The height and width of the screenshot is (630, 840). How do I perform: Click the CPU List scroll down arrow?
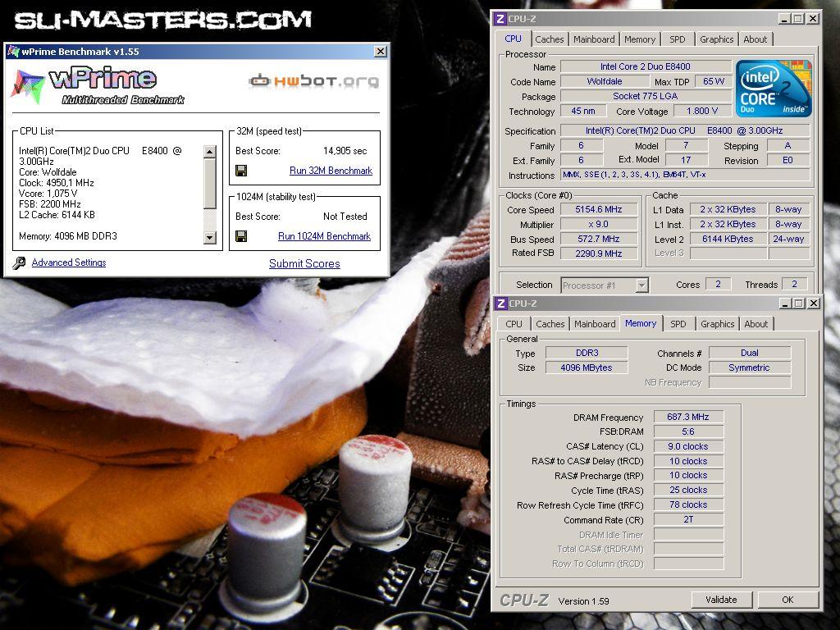click(x=210, y=237)
